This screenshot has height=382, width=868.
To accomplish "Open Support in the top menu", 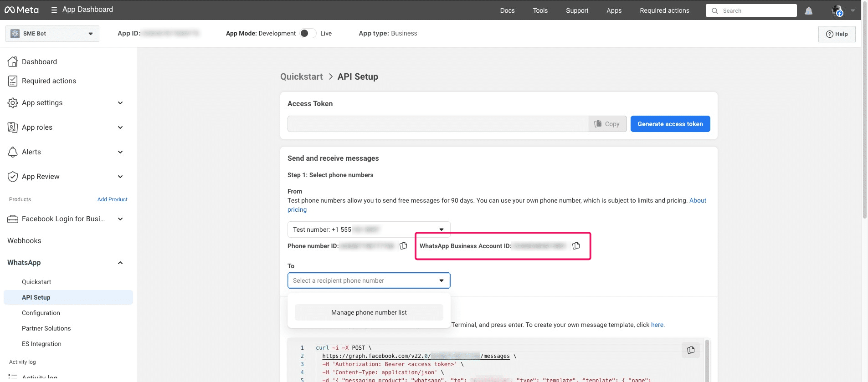I will [x=577, y=10].
